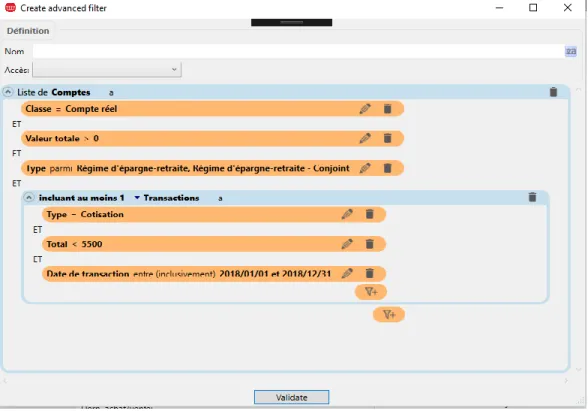Select the Valeur totale > 0 filter row
The height and width of the screenshot is (411, 588).
(213, 138)
